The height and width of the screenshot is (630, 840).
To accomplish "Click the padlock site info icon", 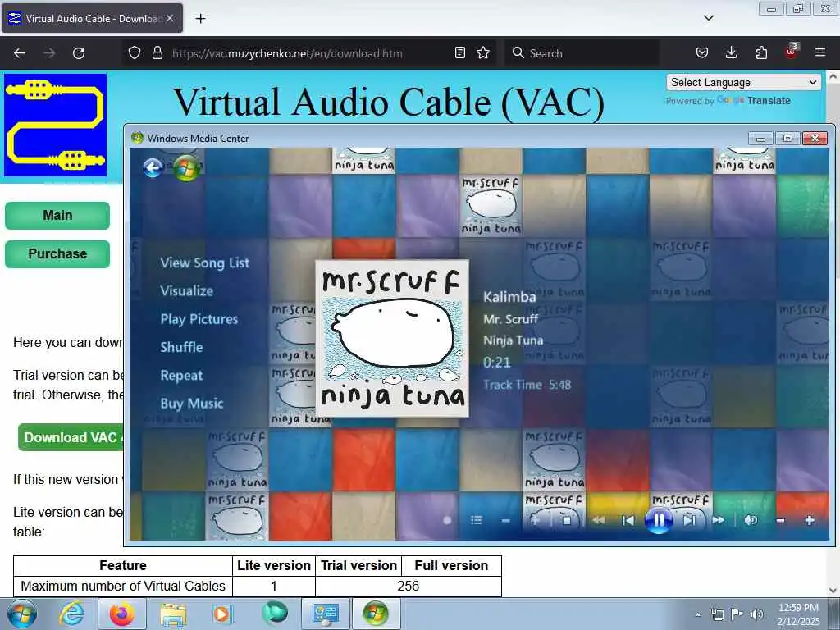I will pyautogui.click(x=157, y=53).
